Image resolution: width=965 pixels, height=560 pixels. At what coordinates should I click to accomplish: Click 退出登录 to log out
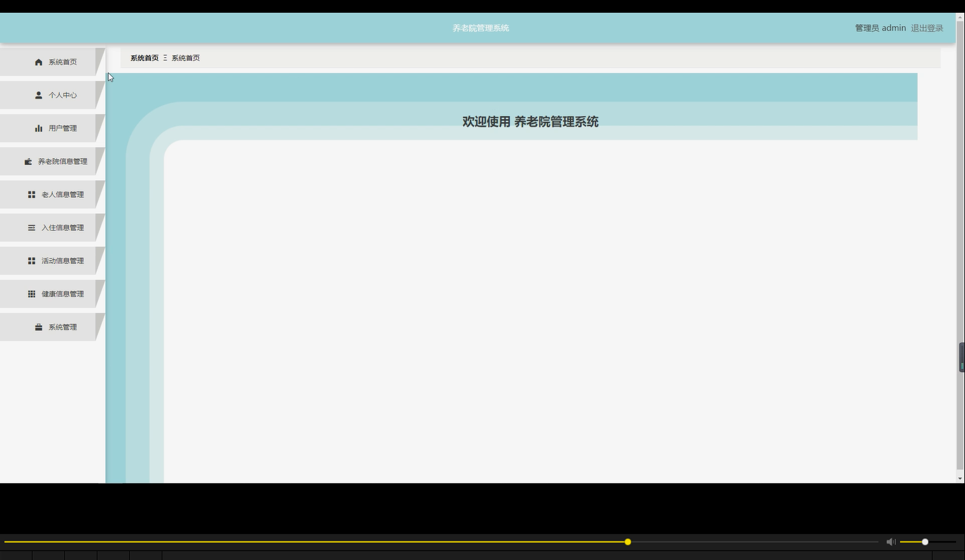tap(927, 28)
